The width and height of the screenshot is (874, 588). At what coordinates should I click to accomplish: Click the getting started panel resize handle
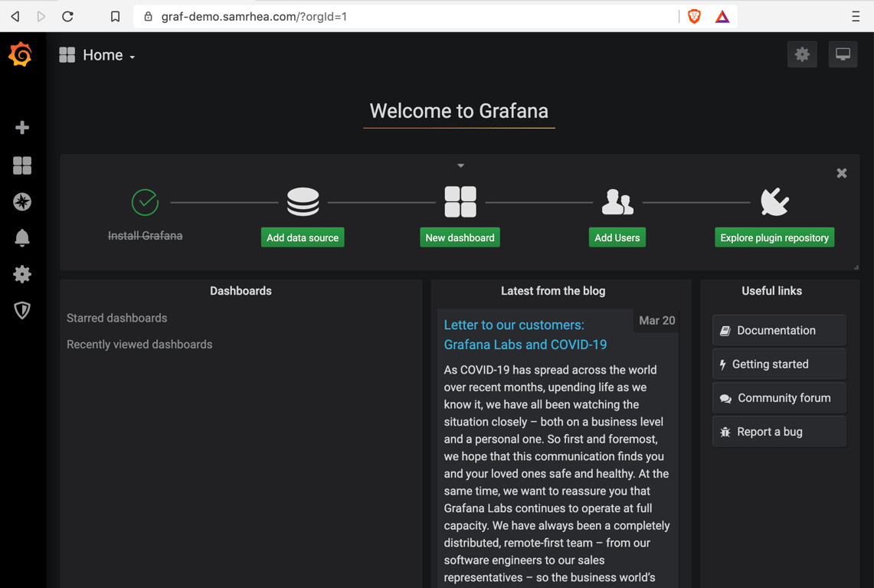pyautogui.click(x=856, y=267)
